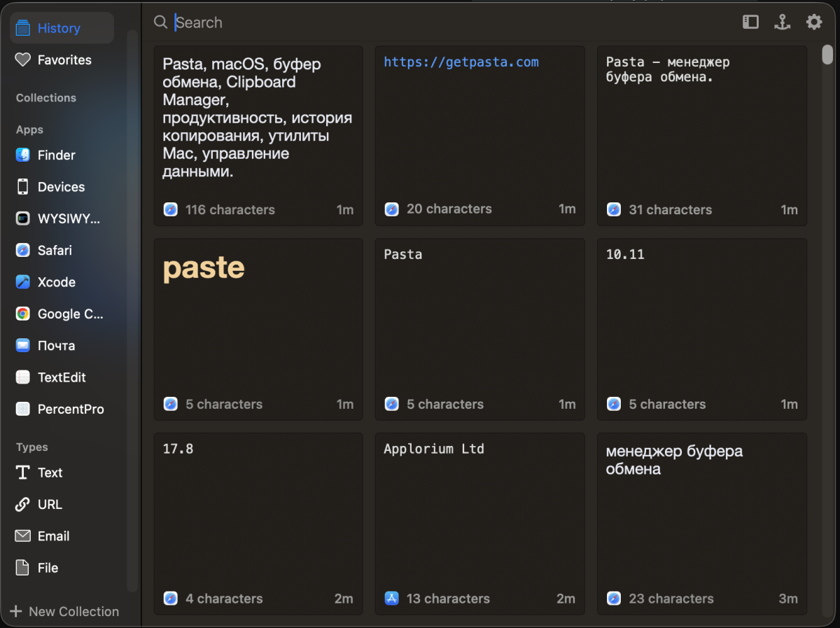Open History in sidebar
Viewport: 840px width, 628px height.
coord(62,28)
